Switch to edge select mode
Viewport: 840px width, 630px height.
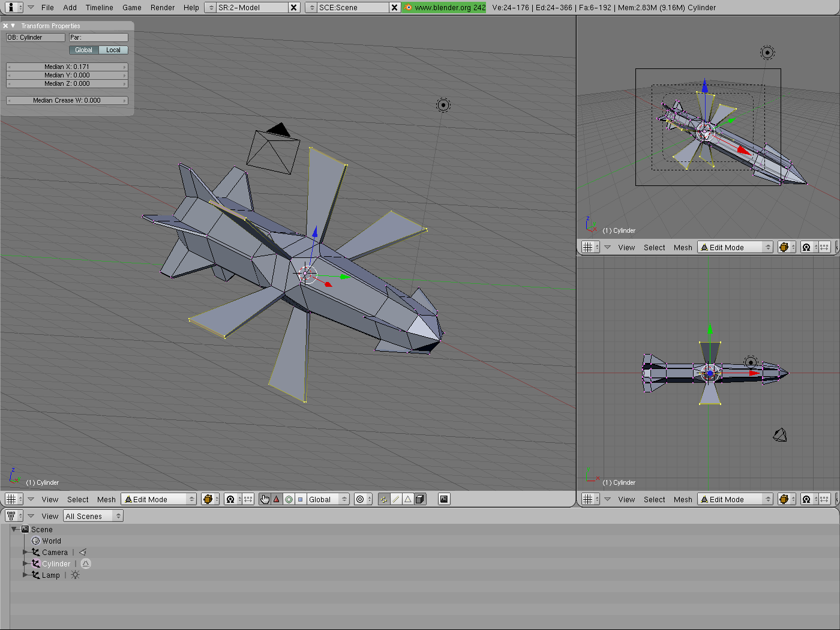pos(396,499)
